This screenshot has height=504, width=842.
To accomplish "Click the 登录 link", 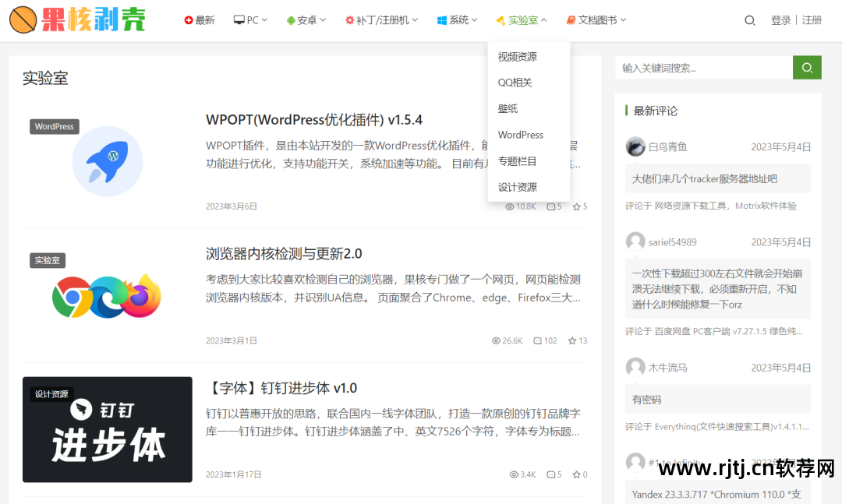I will coord(780,19).
